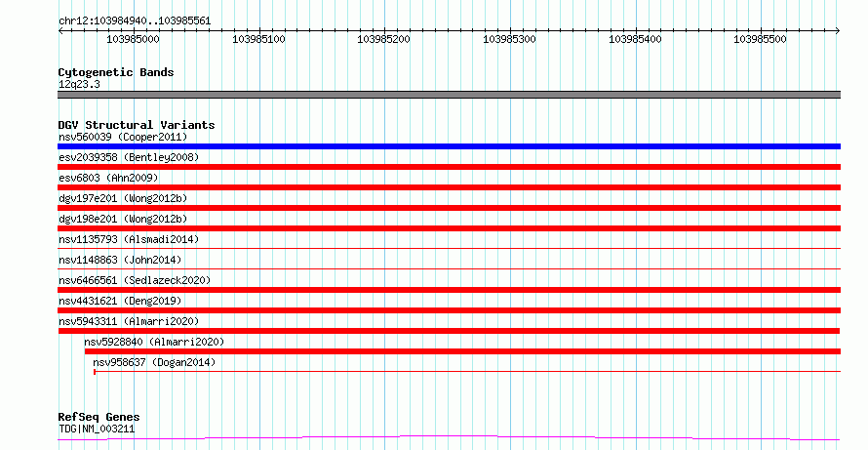Click the 12q23.3 band label
This screenshot has height=450, width=868.
79,85
